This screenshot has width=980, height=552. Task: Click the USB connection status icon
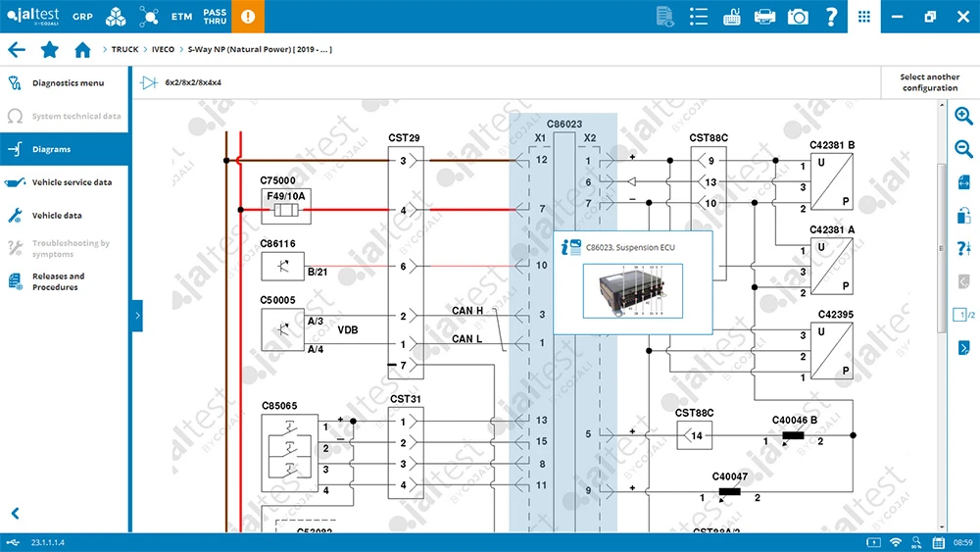pyautogui.click(x=13, y=542)
